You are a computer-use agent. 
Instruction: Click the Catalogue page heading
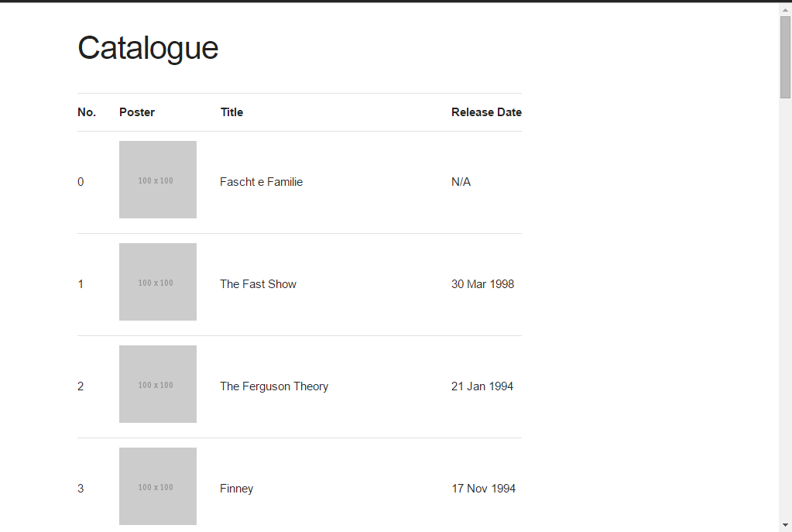coord(148,48)
